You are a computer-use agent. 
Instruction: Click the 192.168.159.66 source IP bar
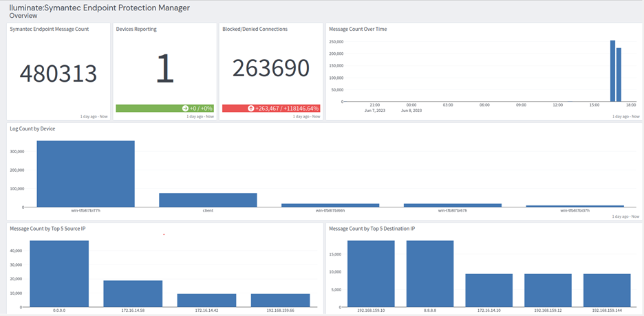(x=281, y=300)
